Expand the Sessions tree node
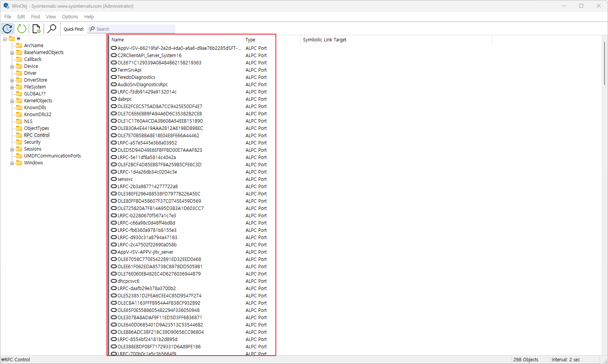 [x=12, y=149]
